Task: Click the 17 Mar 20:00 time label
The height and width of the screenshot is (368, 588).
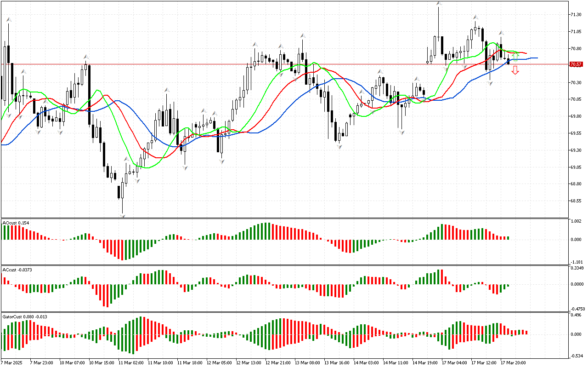Action: point(512,363)
